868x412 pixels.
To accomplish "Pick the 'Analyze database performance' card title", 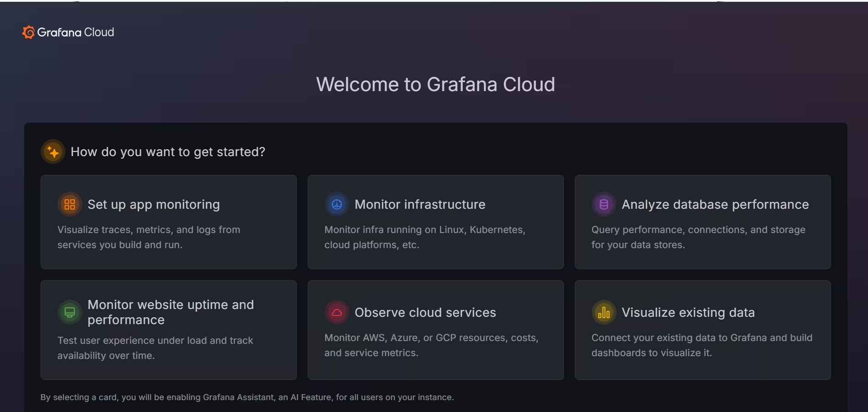I will [x=715, y=204].
